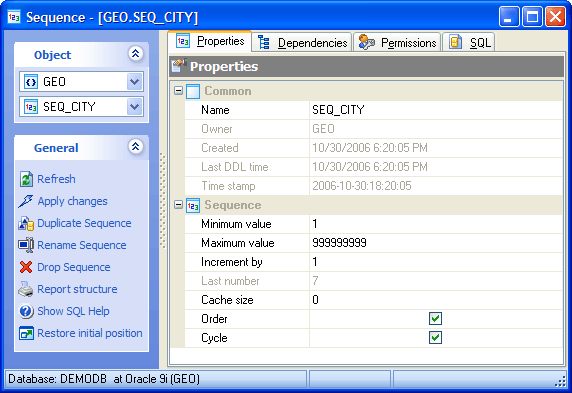Click the Dependencies tab tree icon
Image resolution: width=572 pixels, height=393 pixels.
tap(263, 42)
